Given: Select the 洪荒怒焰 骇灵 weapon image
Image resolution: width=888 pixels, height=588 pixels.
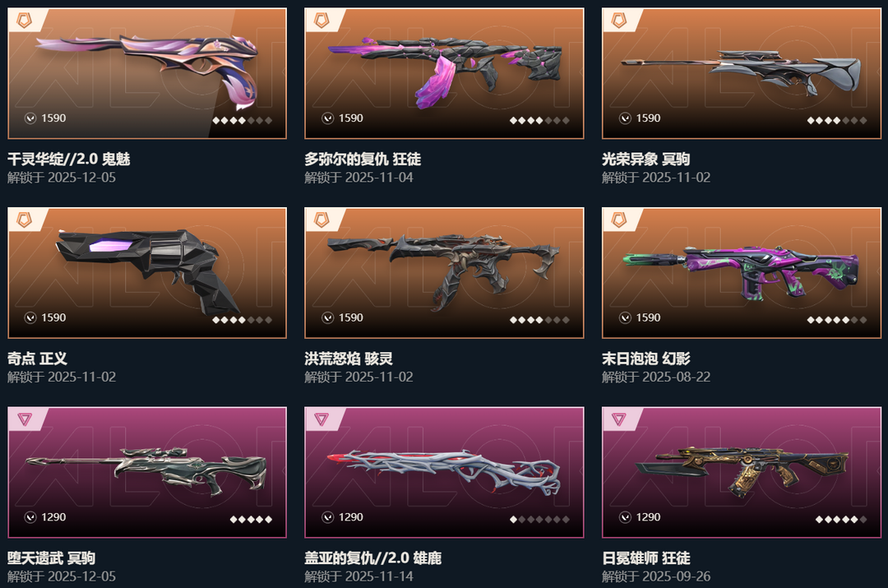Looking at the screenshot, I should (x=443, y=269).
